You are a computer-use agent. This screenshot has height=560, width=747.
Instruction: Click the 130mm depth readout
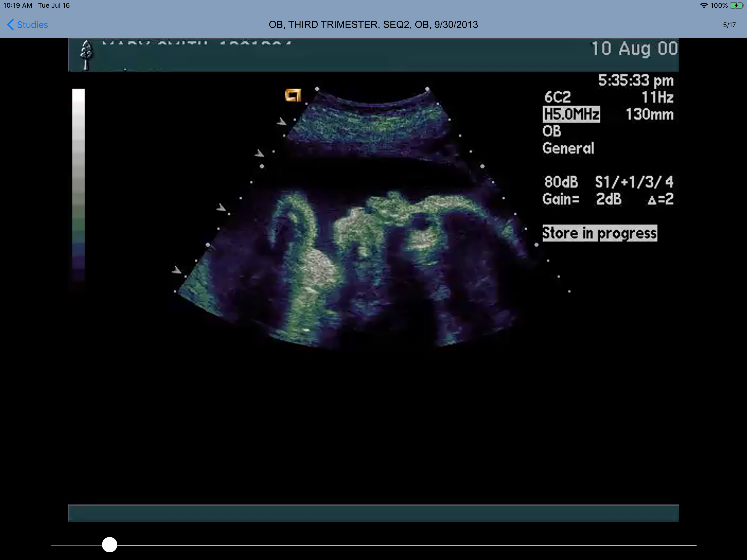click(649, 115)
